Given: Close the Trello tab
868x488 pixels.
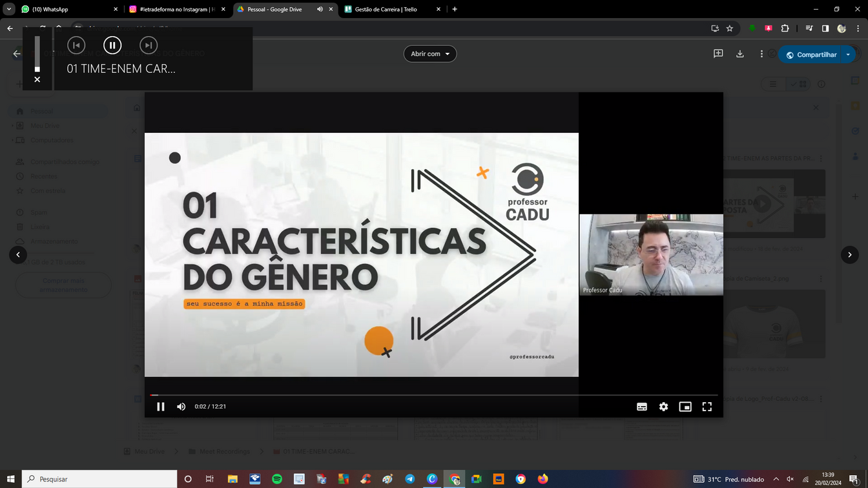Looking at the screenshot, I should point(439,9).
